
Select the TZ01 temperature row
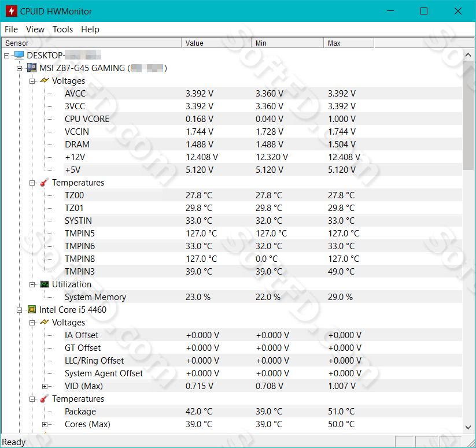click(x=263, y=208)
